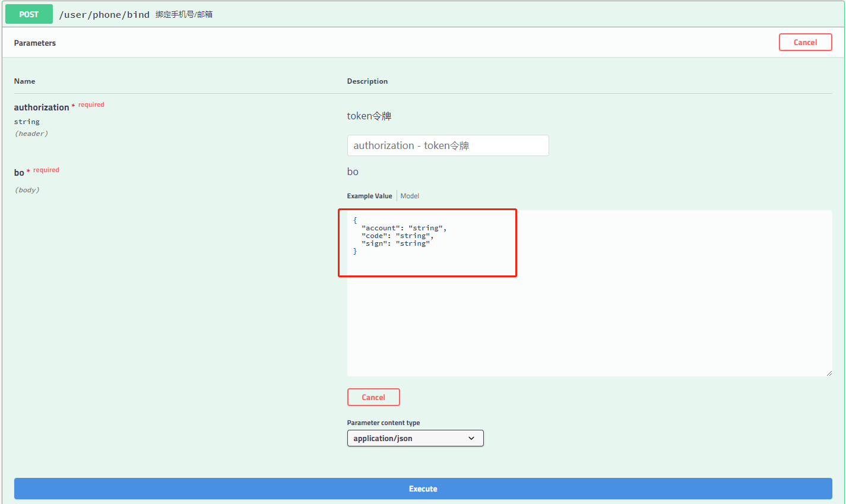Open the Parameter content type dropdown
The width and height of the screenshot is (846, 504).
(415, 438)
